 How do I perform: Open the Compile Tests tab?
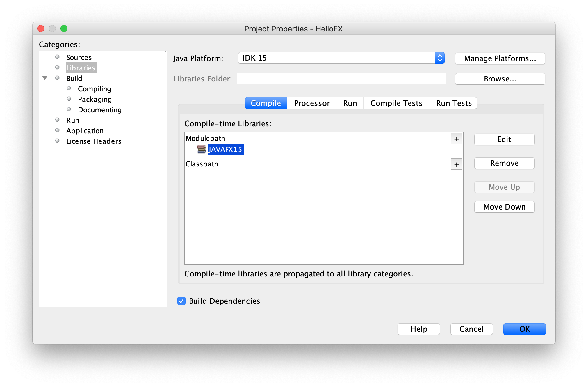(x=396, y=103)
